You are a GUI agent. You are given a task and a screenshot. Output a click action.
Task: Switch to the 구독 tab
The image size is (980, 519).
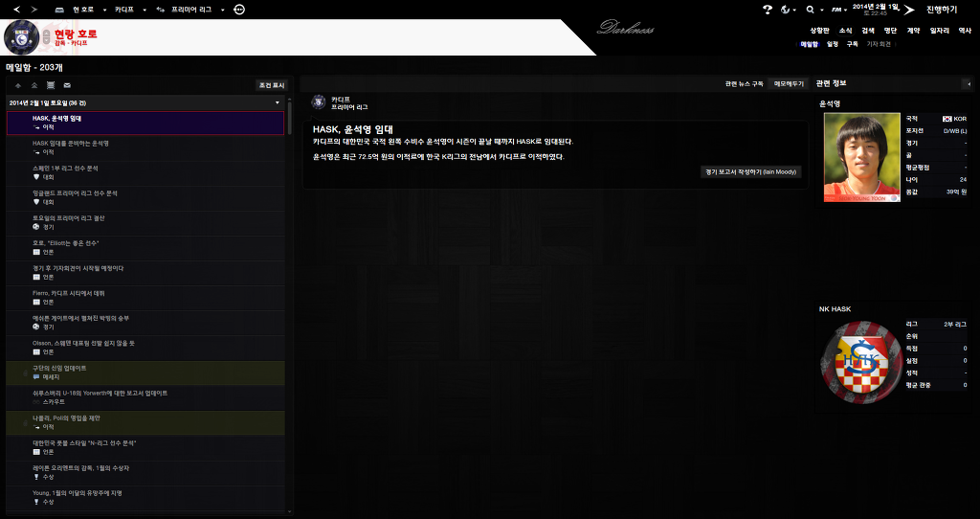coord(852,44)
